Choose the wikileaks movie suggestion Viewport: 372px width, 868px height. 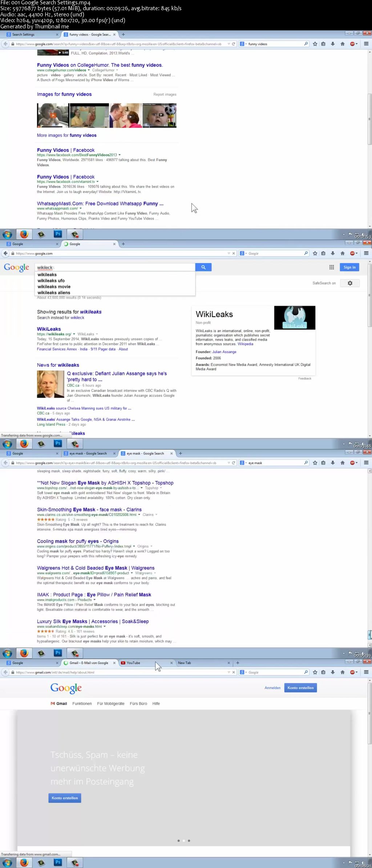pos(54,287)
